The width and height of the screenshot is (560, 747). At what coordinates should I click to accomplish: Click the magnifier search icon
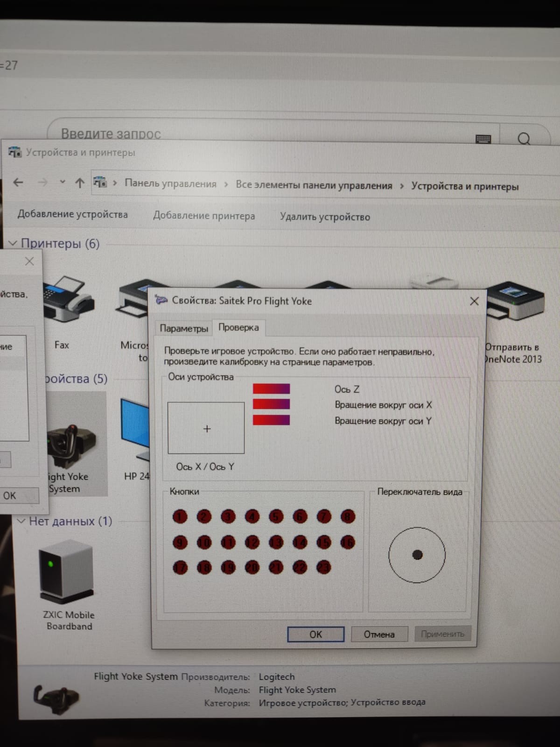pos(524,139)
